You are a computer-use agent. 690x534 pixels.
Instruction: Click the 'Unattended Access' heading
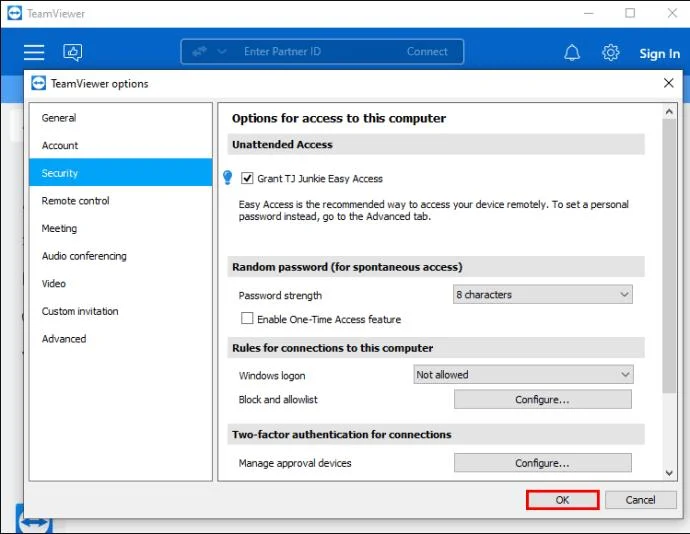point(282,144)
